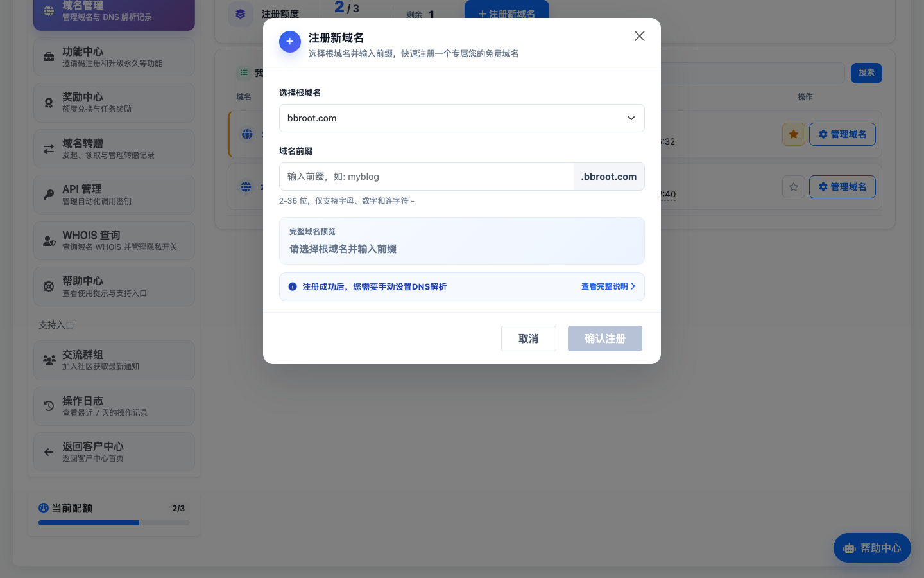Image resolution: width=924 pixels, height=578 pixels.
Task: Click the 当前配额 gauge icon
Action: [44, 508]
